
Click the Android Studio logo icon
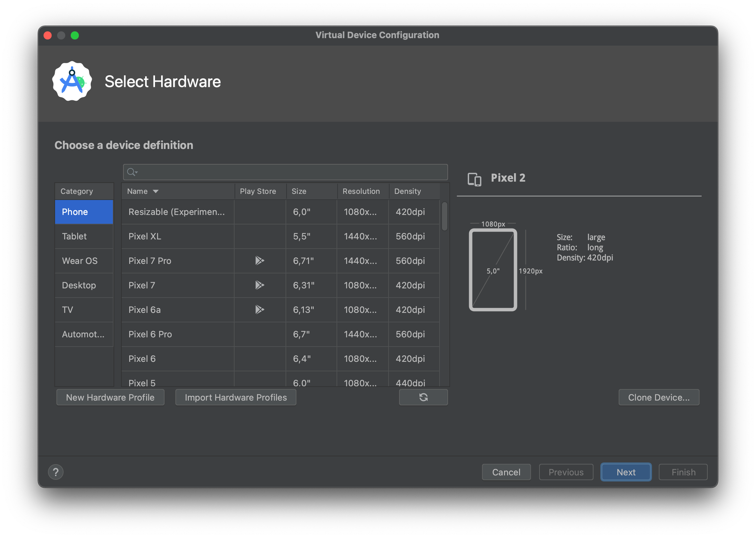click(x=72, y=81)
